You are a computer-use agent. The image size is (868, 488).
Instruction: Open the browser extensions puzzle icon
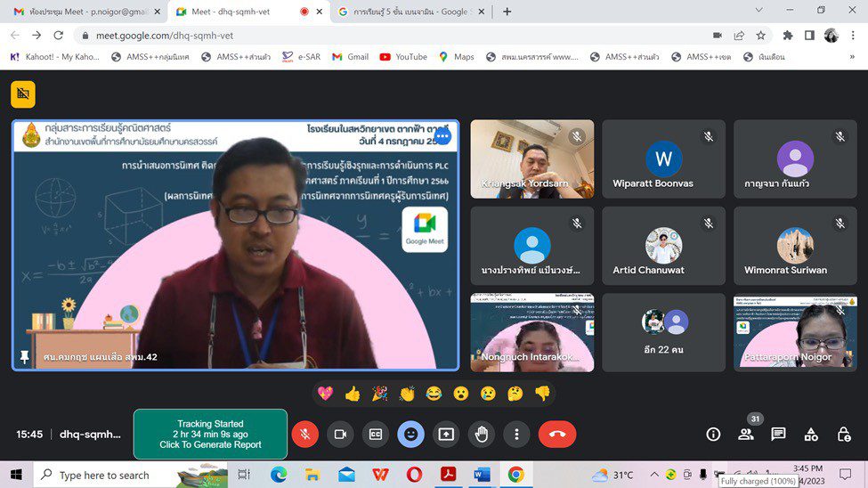tap(788, 36)
